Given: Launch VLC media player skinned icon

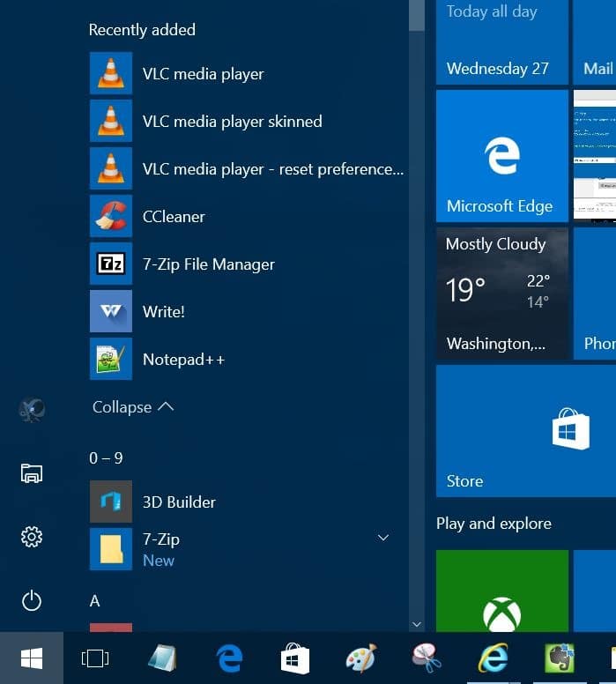Looking at the screenshot, I should point(111,121).
